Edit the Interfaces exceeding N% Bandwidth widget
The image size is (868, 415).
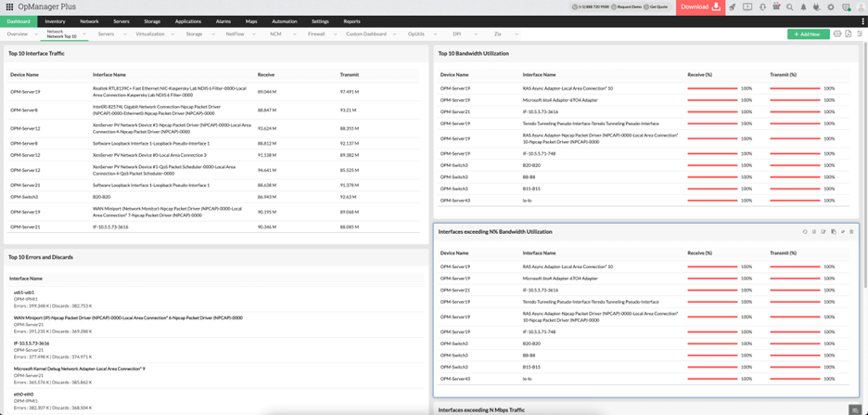click(x=823, y=232)
